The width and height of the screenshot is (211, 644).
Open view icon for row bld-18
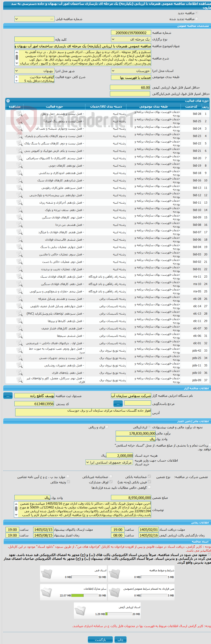(x=19, y=173)
